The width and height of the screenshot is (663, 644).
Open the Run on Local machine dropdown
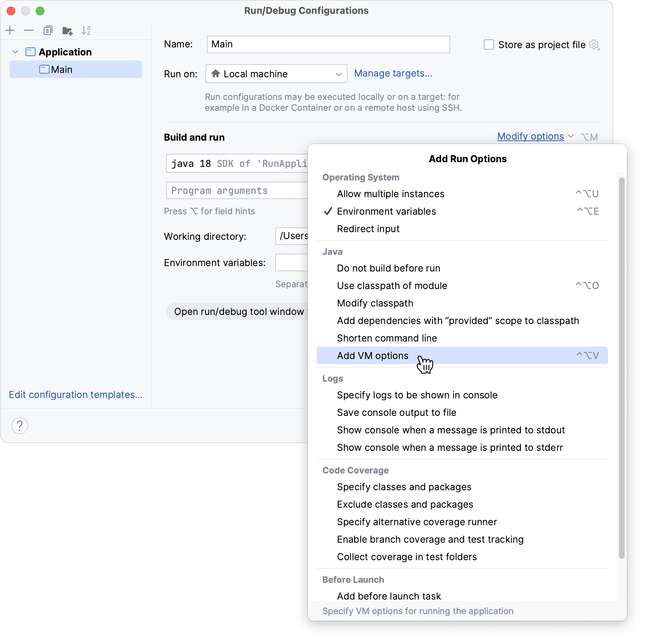(x=276, y=74)
